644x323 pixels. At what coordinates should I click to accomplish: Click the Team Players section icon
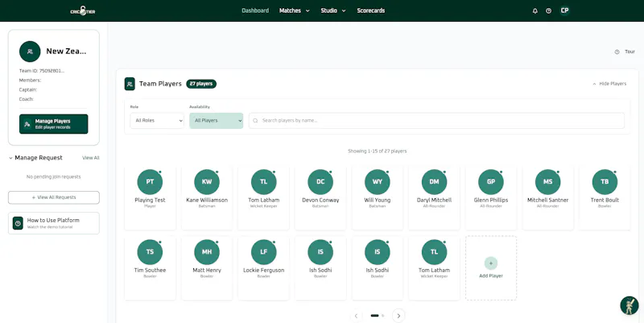click(x=130, y=84)
